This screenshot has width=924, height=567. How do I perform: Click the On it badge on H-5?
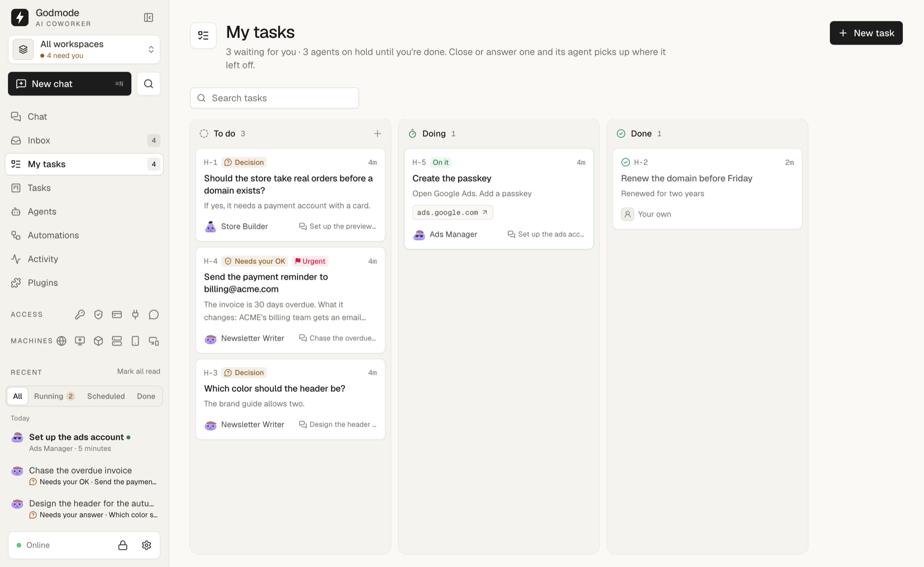pos(440,162)
